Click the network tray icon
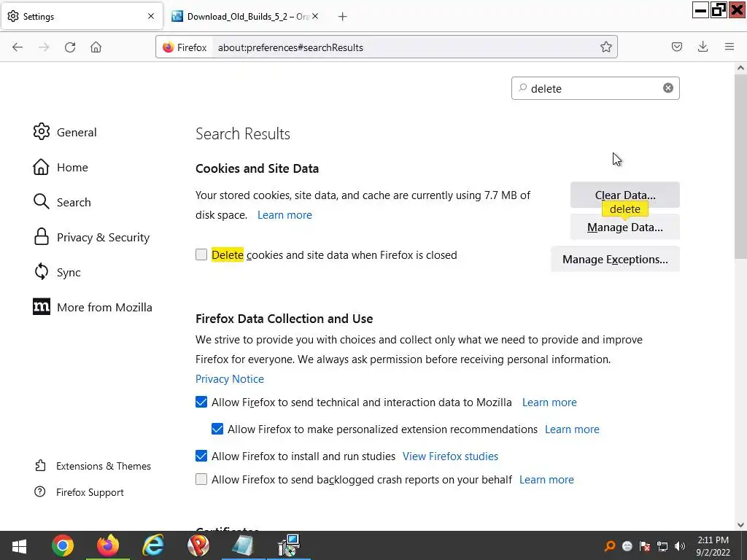The image size is (747, 560). click(x=662, y=546)
